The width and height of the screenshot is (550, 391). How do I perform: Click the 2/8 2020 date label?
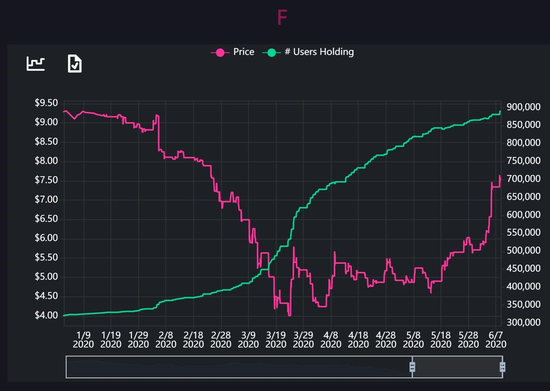tap(166, 340)
